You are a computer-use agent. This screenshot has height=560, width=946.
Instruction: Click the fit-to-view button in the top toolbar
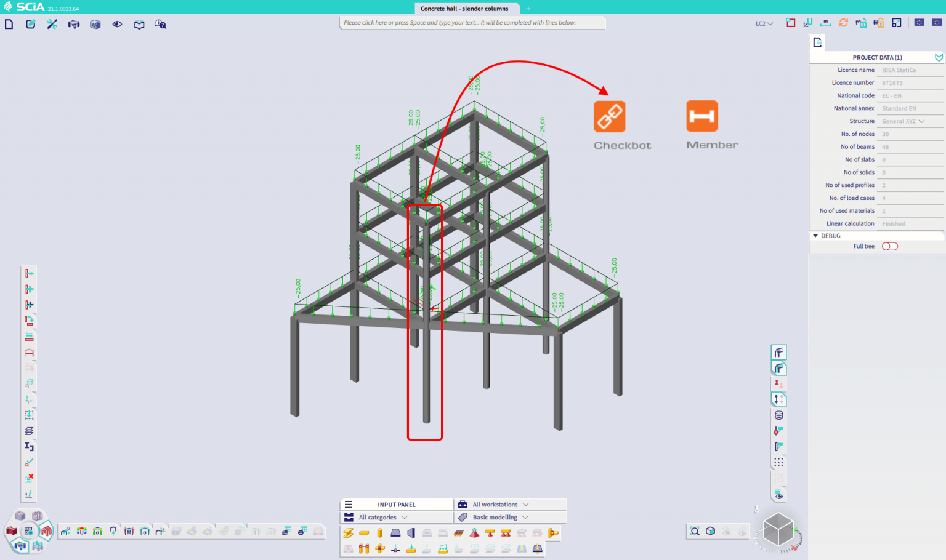[x=896, y=23]
